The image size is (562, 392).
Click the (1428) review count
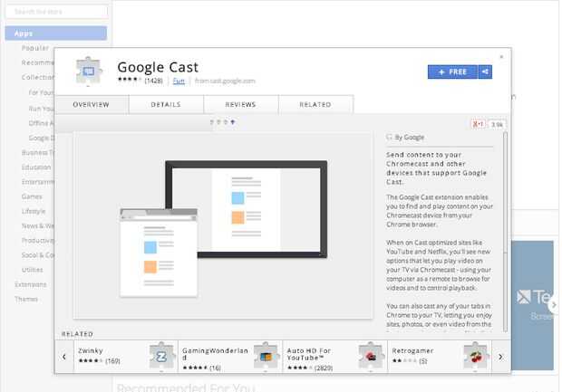coord(154,81)
